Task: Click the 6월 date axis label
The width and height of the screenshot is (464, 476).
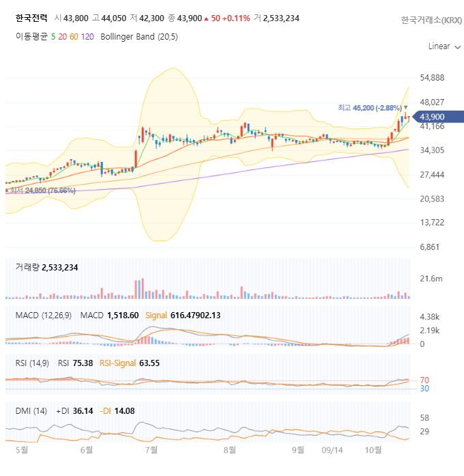Action: [87, 449]
